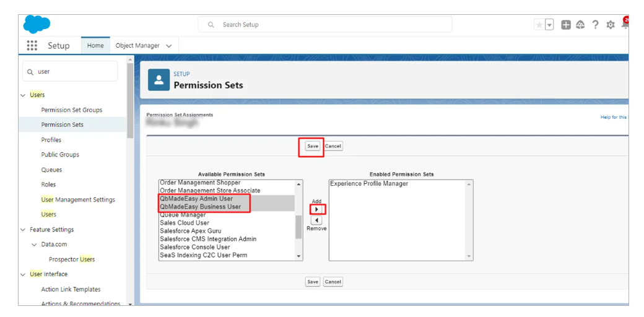
Task: Click the Add arrow button
Action: click(316, 210)
